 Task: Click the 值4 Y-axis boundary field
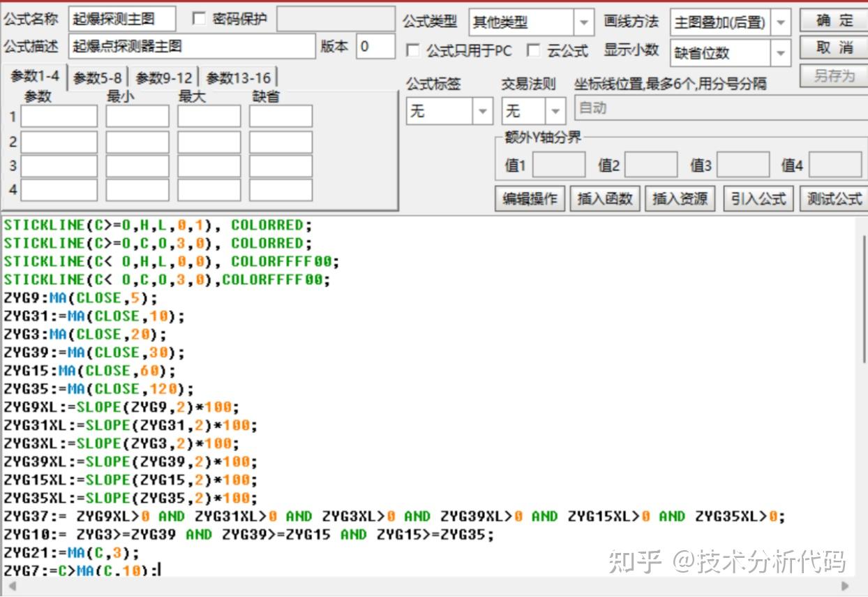(835, 165)
